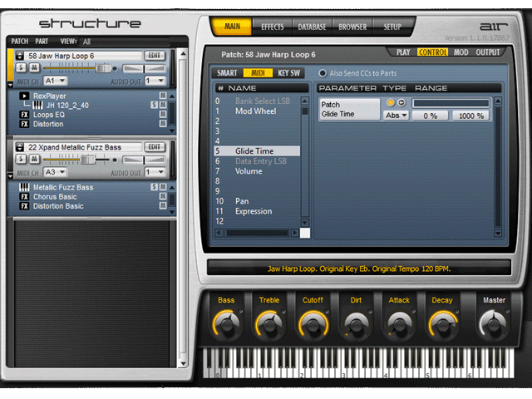Click the Distortion FX icon

click(x=24, y=124)
